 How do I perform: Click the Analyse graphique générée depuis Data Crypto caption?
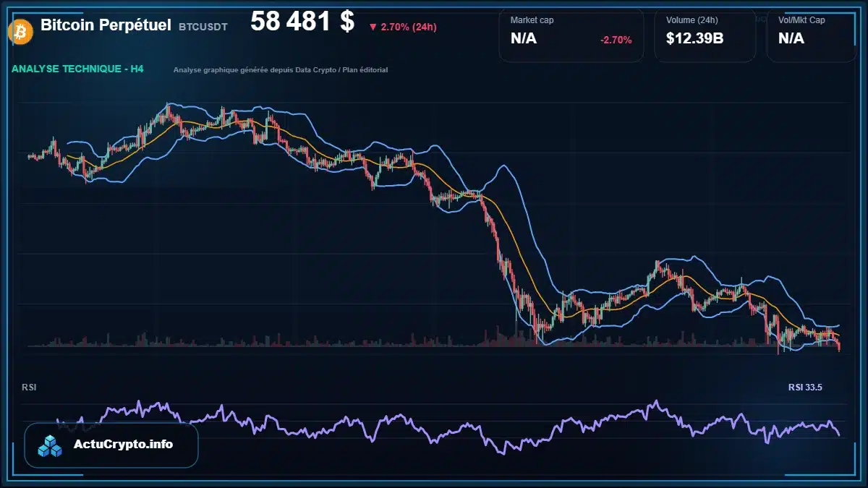pyautogui.click(x=281, y=70)
